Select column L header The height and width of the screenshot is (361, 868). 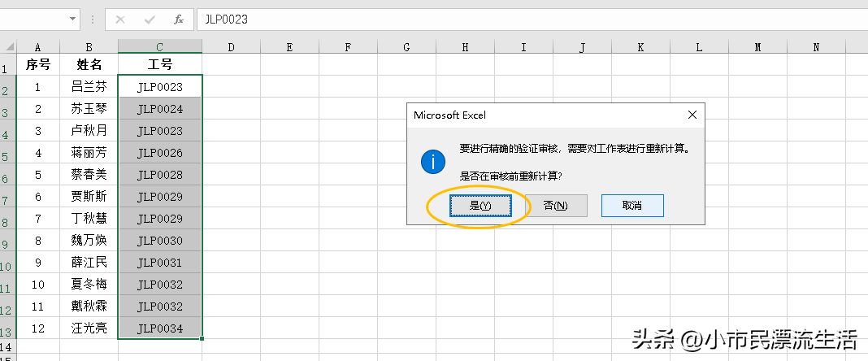click(x=699, y=47)
